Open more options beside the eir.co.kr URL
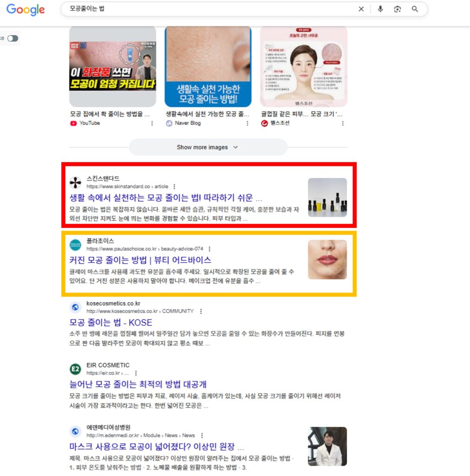Screen dimensions: 470x476 (x=136, y=373)
